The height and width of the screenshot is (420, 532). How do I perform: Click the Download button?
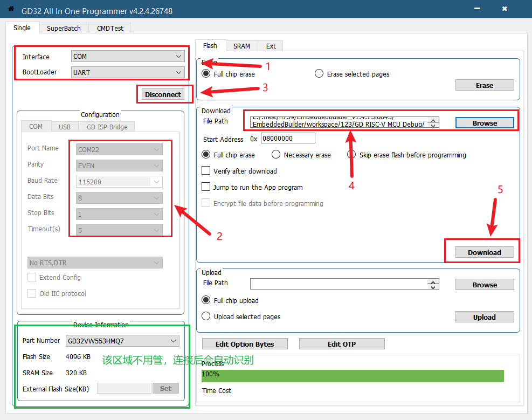(x=484, y=252)
